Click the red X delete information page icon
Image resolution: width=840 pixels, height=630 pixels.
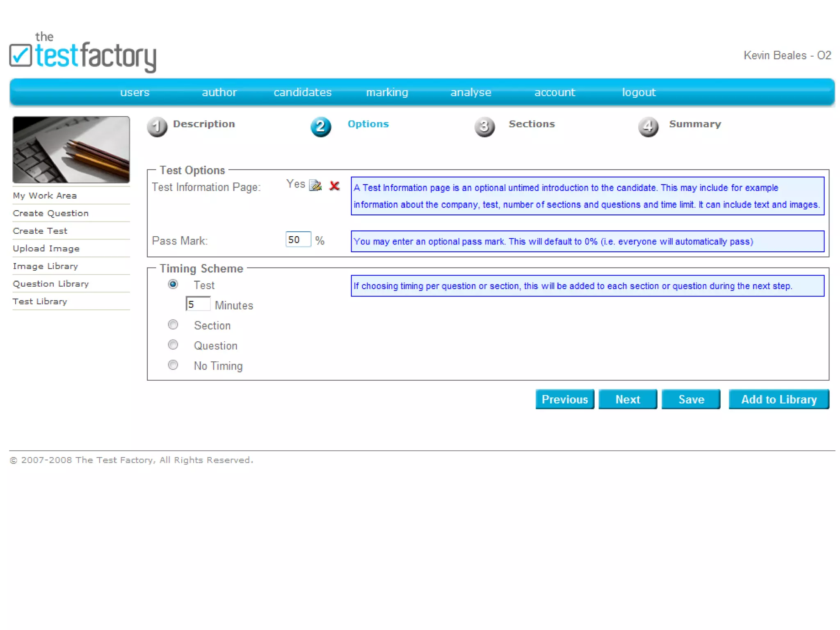[334, 186]
